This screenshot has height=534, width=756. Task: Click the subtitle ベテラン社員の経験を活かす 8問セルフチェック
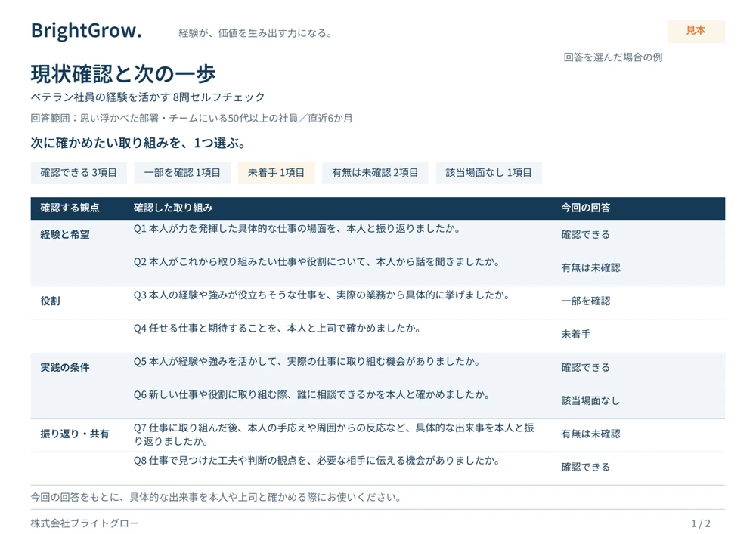coord(148,97)
